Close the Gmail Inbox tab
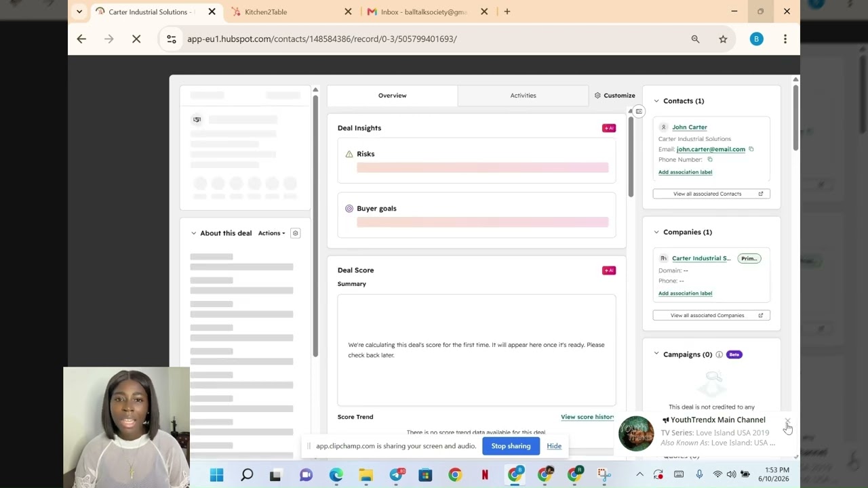The height and width of the screenshot is (488, 868). (484, 12)
